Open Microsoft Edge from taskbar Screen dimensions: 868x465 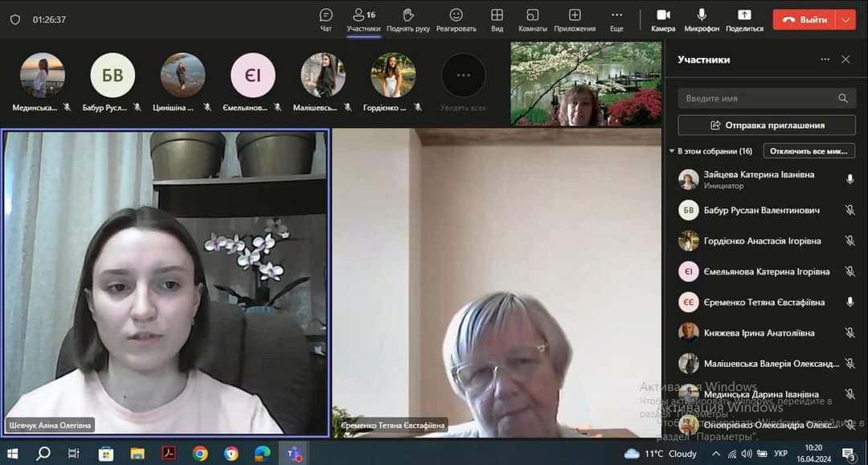(262, 454)
